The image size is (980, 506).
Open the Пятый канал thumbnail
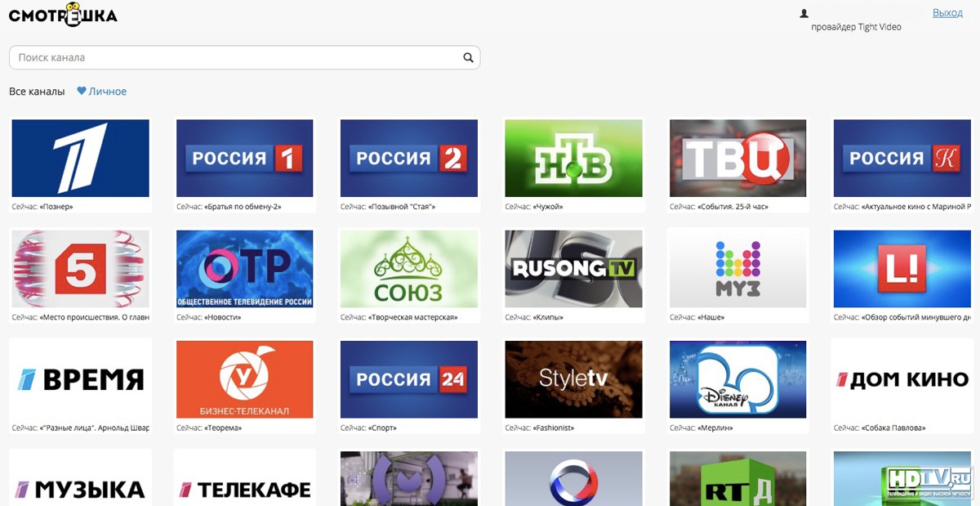[81, 269]
